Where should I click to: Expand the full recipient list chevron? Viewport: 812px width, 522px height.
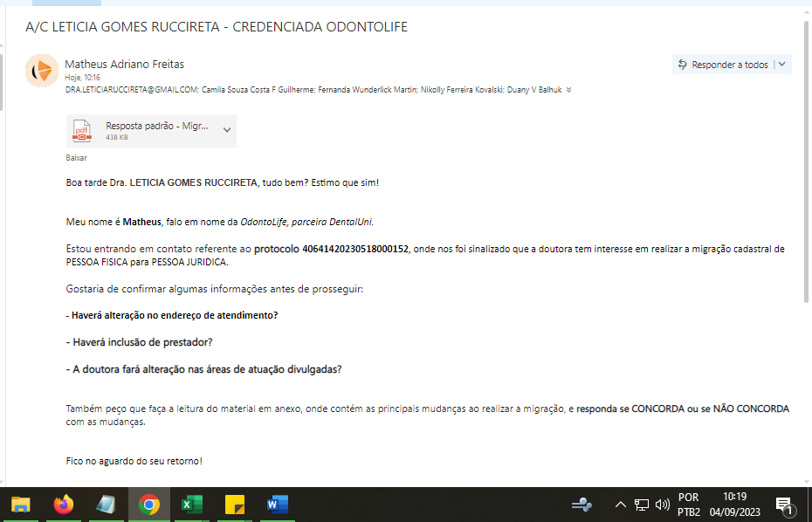click(x=569, y=90)
